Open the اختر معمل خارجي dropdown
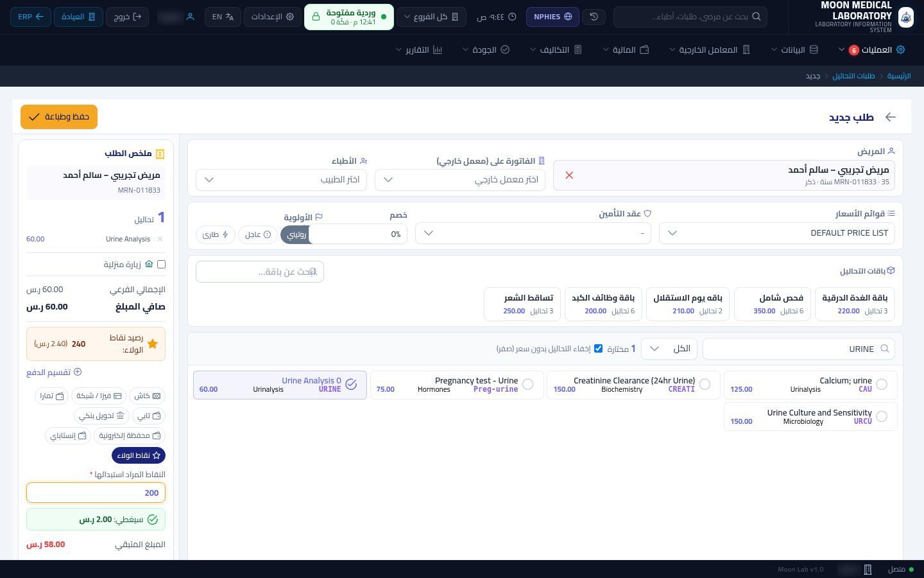 tap(460, 180)
